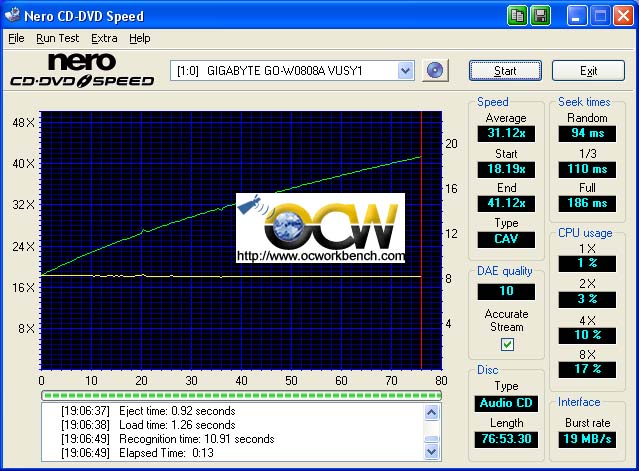Click the green test progress bar

(x=241, y=395)
